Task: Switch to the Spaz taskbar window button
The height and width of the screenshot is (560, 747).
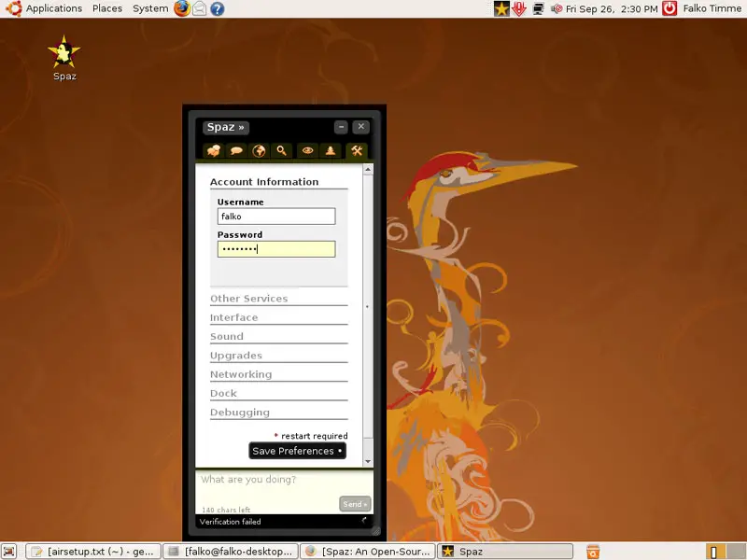Action: 505,552
